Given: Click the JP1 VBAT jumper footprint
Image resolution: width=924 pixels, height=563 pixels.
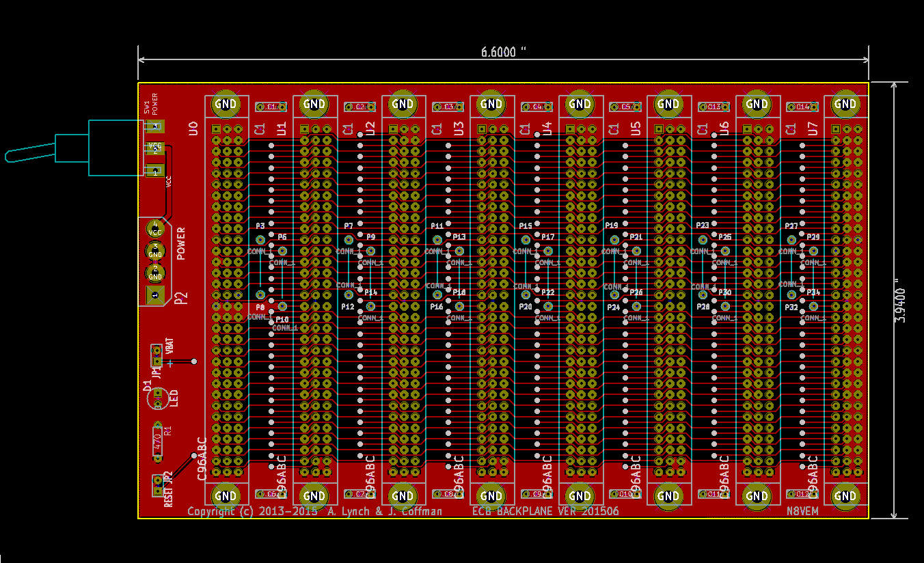Looking at the screenshot, I should [157, 355].
